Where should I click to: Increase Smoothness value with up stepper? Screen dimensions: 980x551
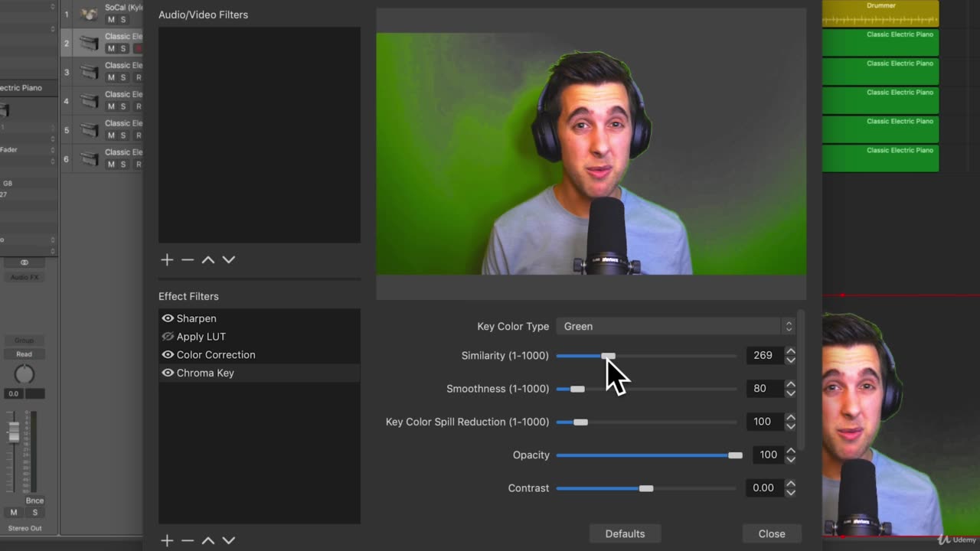[x=790, y=384]
